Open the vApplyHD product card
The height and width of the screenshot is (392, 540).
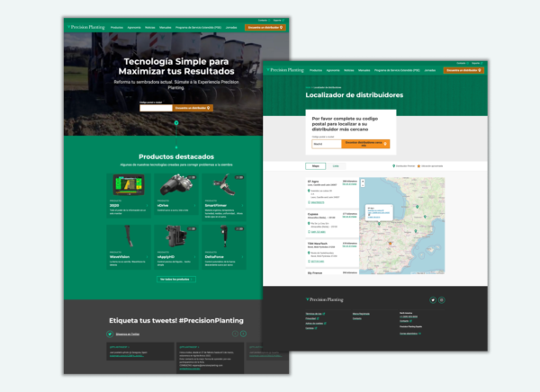pos(176,246)
